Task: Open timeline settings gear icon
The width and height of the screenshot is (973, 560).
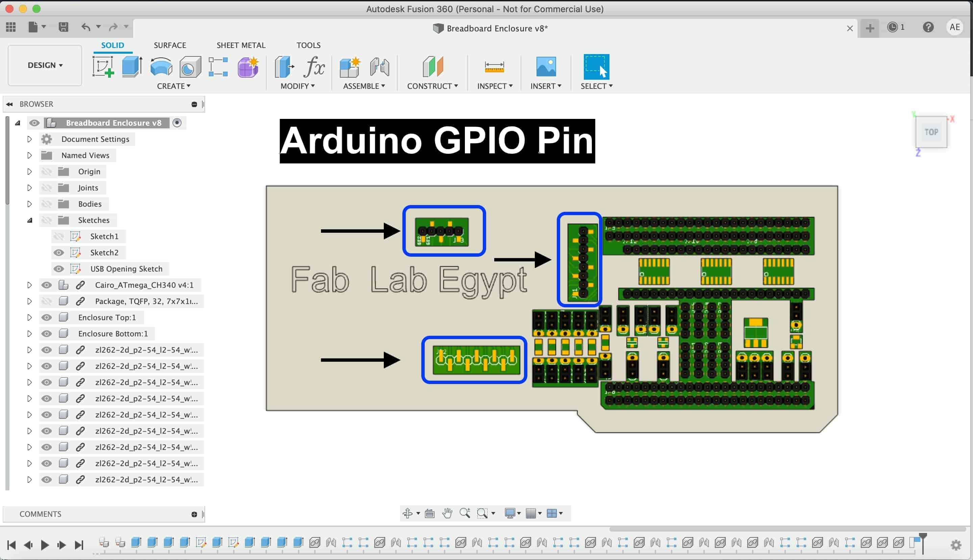Action: coord(956,545)
